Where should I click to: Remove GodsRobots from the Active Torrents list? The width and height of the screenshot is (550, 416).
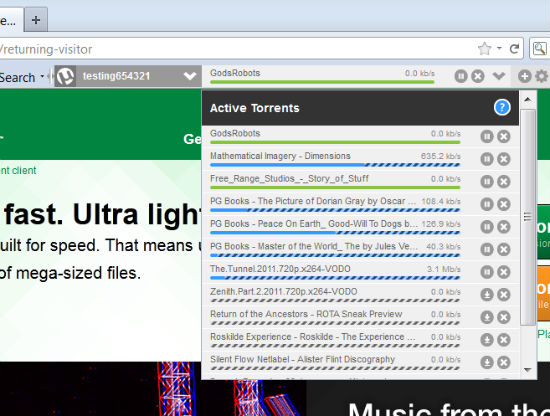click(x=504, y=136)
